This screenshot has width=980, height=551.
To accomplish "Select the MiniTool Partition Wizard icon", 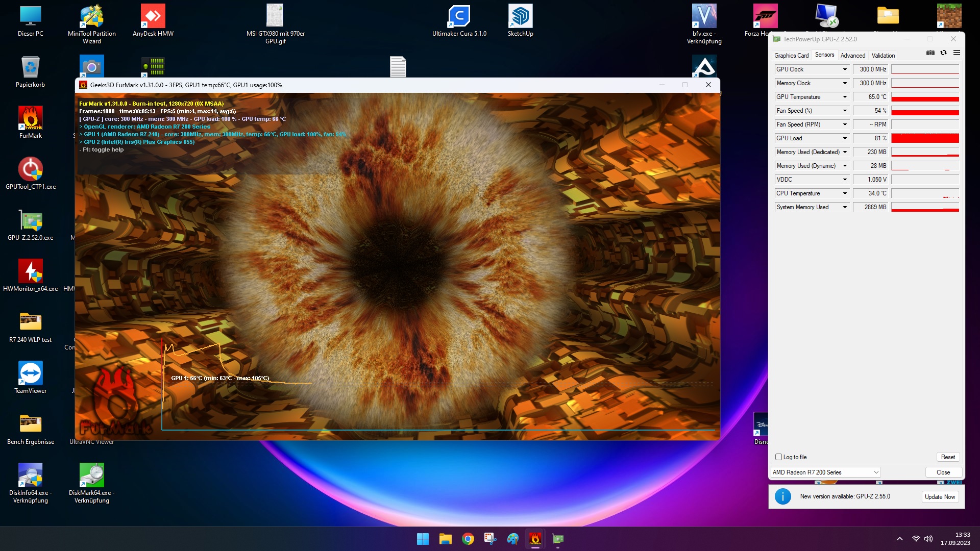I will [92, 24].
